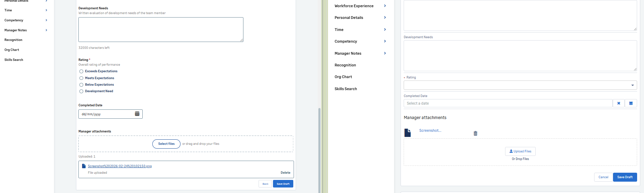The height and width of the screenshot is (193, 644).
Task: Open Workforce Experience menu item on right
Action: tap(354, 6)
